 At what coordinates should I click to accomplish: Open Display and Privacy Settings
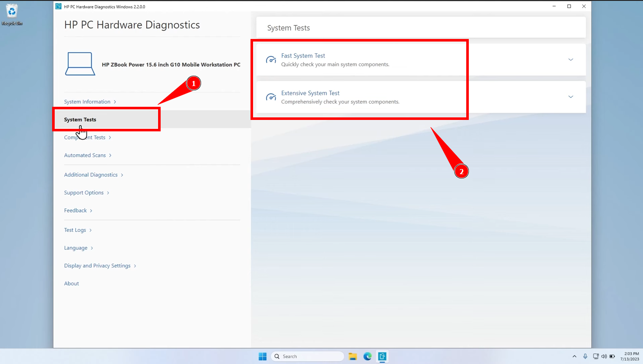tap(97, 265)
